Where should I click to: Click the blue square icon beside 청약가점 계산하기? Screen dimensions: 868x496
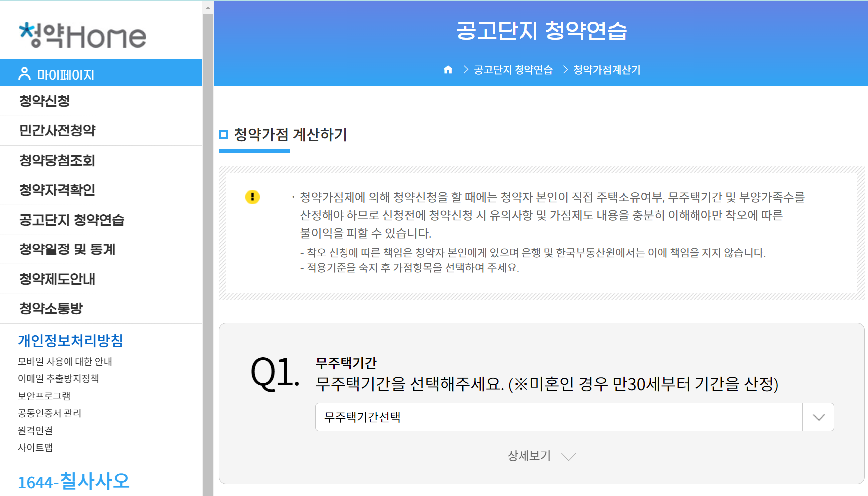(x=223, y=134)
